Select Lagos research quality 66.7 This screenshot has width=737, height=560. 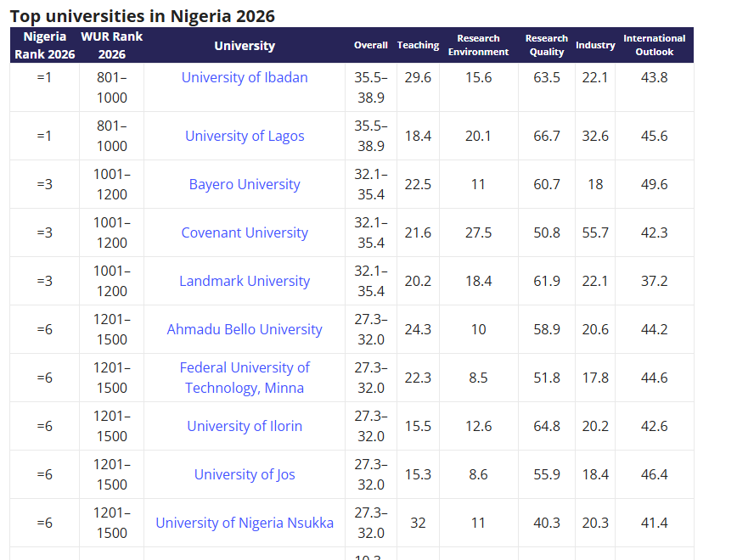[x=547, y=136]
